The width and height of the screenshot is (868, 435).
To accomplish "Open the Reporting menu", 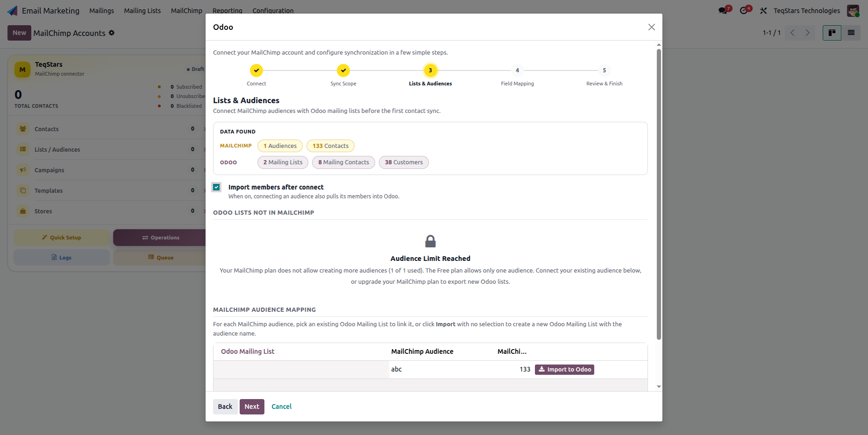I will click(x=227, y=10).
